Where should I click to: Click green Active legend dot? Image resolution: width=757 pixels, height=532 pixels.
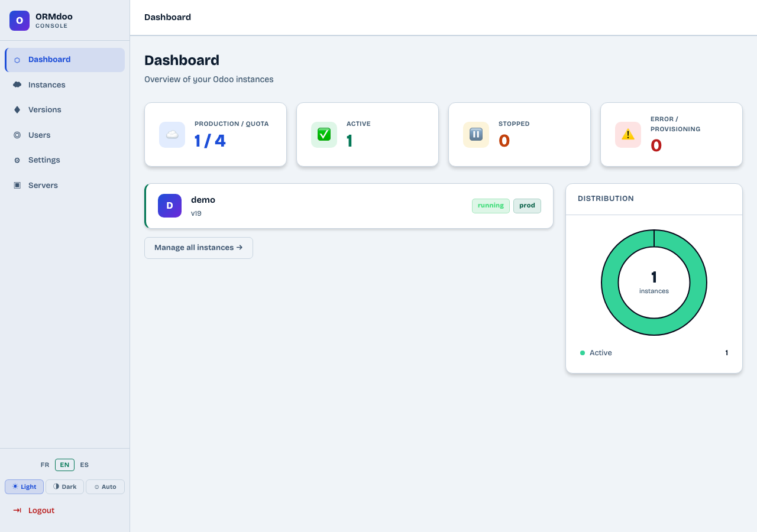(x=583, y=353)
